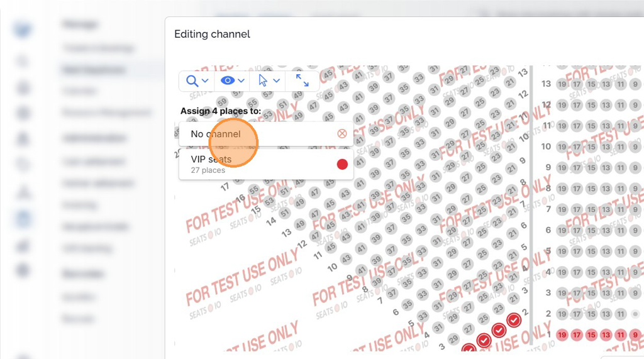Image resolution: width=644 pixels, height=359 pixels.
Task: Select red seat 17 in right-block row 1
Action: pos(577,334)
